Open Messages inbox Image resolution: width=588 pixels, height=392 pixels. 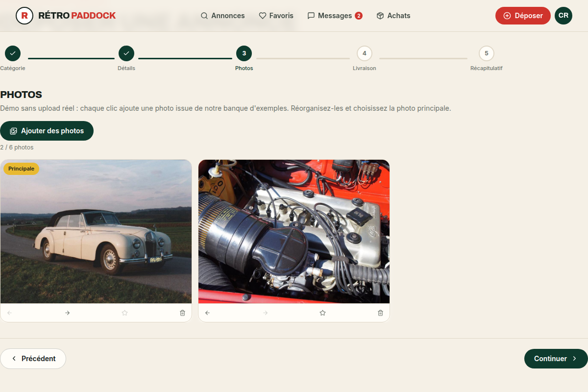pyautogui.click(x=335, y=16)
